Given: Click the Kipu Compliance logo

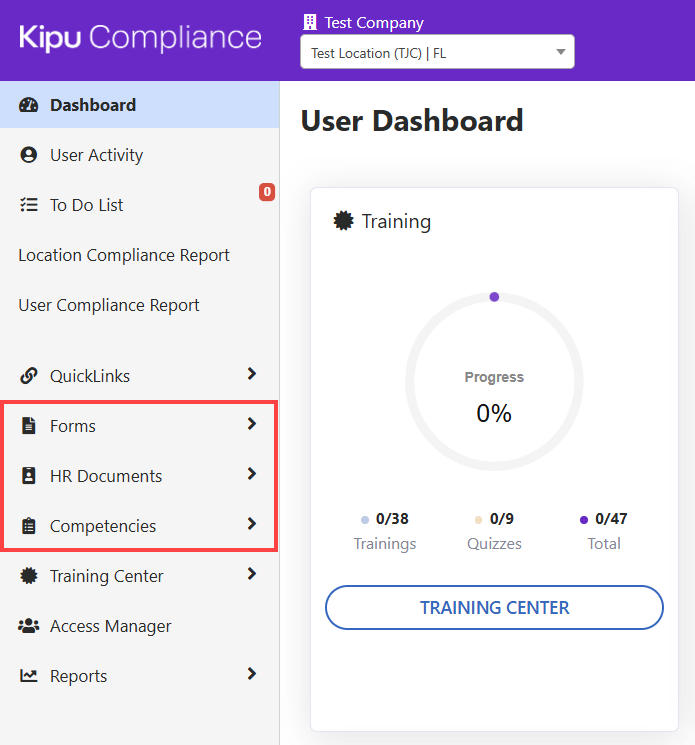Looking at the screenshot, I should (x=140, y=38).
